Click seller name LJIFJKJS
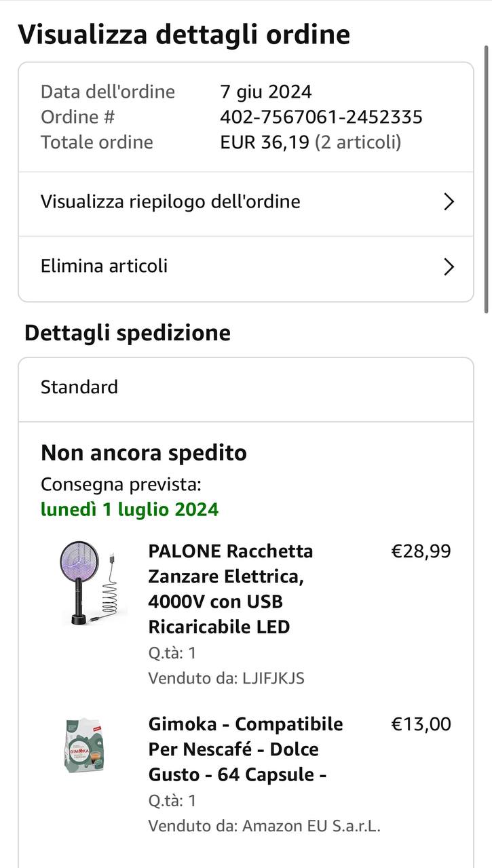Screen dimensions: 492x868 273,678
